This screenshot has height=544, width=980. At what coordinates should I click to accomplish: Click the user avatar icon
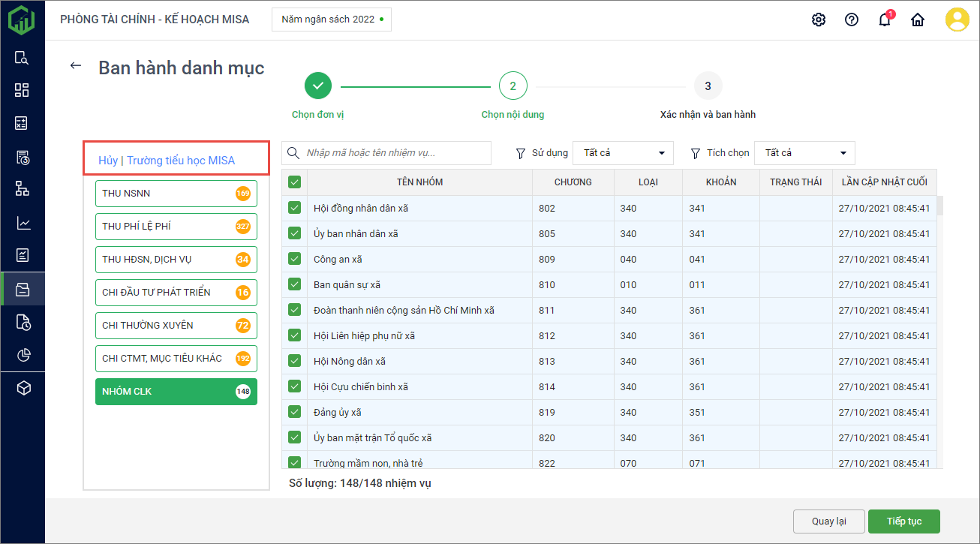957,20
